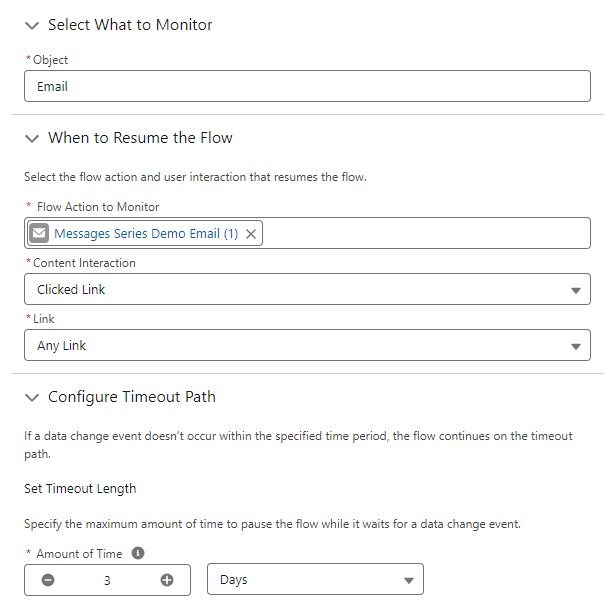
Task: Click the envelope icon in the email pill
Action: coord(39,233)
